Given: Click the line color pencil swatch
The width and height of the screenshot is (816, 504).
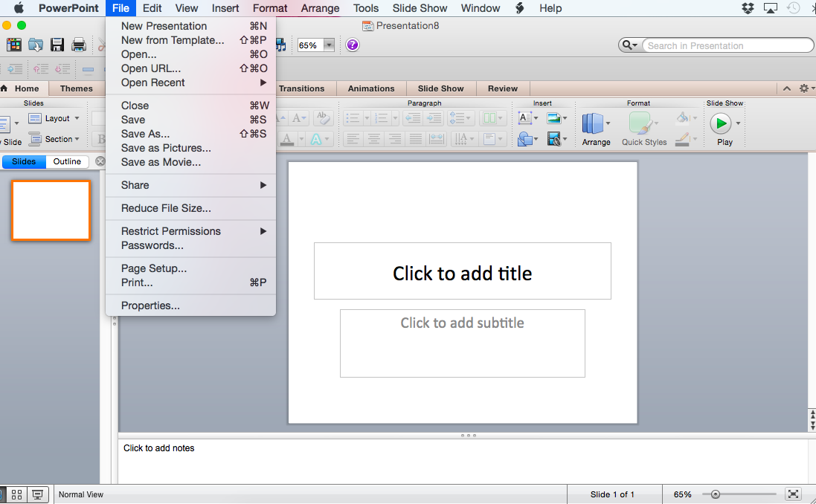Looking at the screenshot, I should point(682,140).
